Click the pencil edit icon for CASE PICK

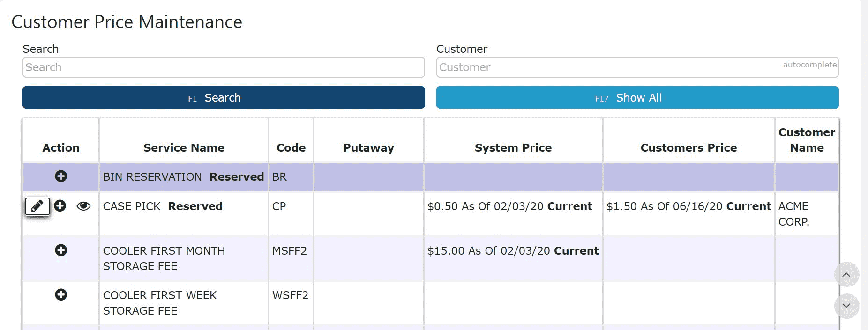click(x=37, y=206)
